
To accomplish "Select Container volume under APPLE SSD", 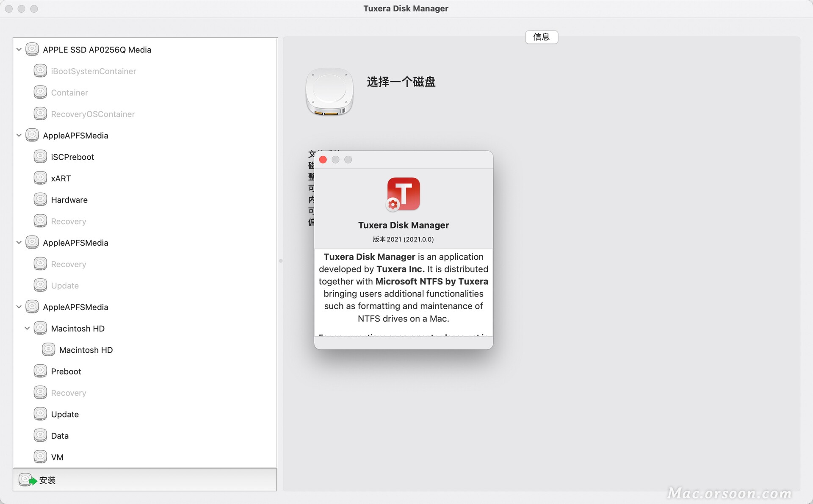I will [69, 92].
